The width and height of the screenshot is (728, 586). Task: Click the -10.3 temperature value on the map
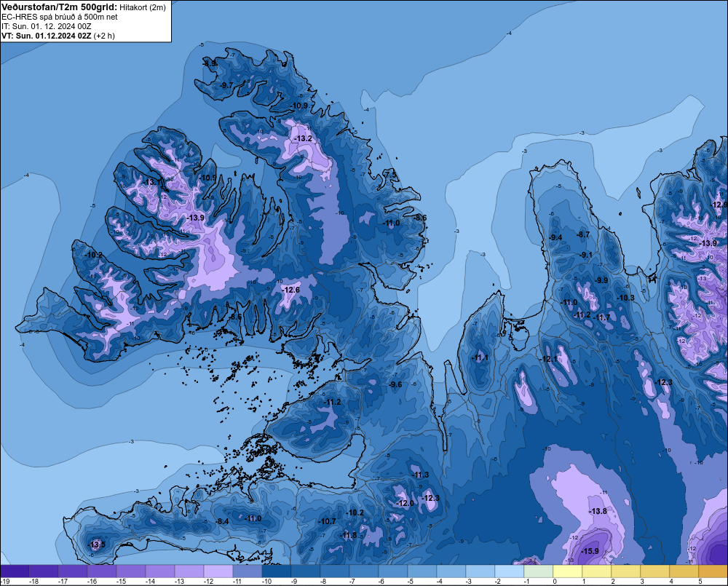coord(625,298)
